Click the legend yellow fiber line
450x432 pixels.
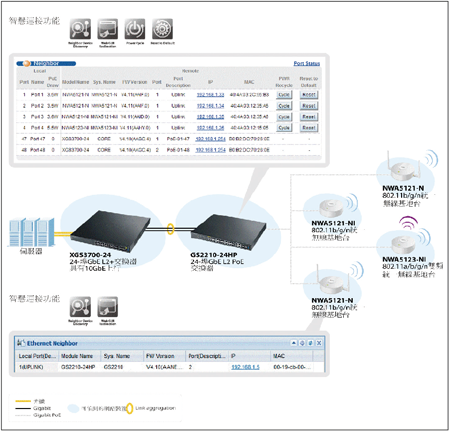pyautogui.click(x=23, y=401)
